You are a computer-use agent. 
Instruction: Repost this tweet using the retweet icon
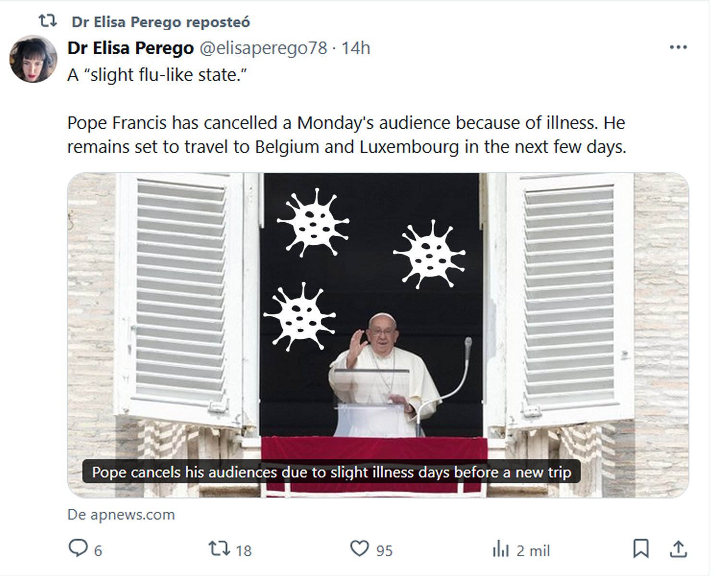pyautogui.click(x=219, y=548)
